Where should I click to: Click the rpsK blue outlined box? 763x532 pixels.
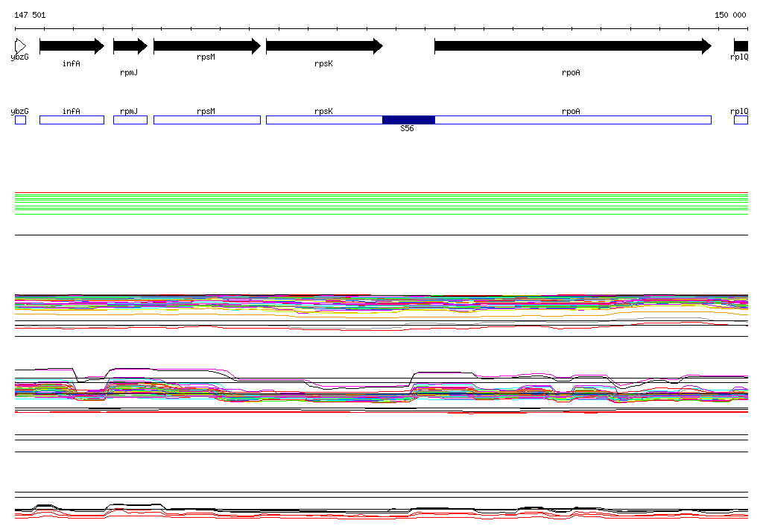coord(324,120)
